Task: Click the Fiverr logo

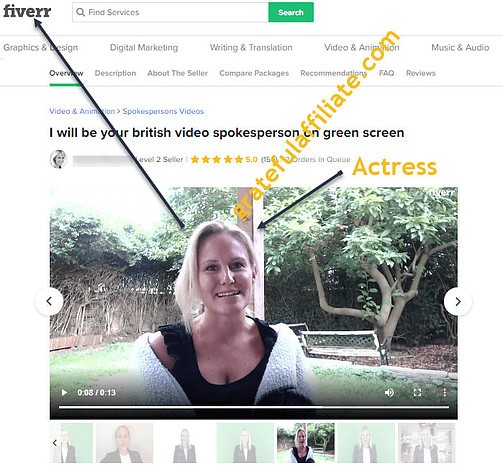Action: click(x=27, y=11)
